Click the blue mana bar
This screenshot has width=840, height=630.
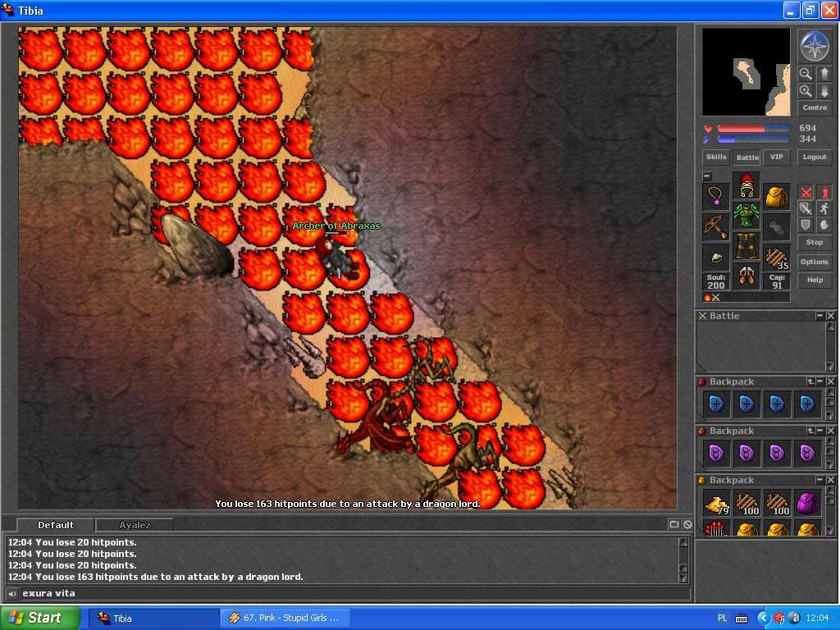753,139
